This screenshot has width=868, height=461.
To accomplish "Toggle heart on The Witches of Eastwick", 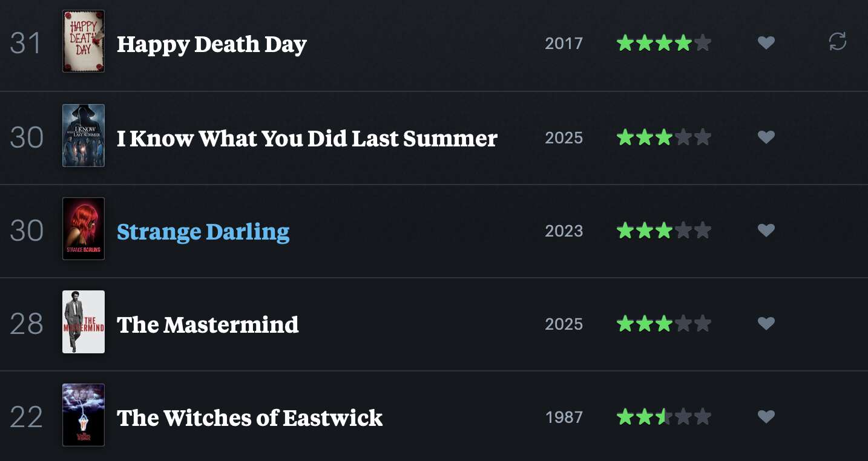I will (766, 417).
